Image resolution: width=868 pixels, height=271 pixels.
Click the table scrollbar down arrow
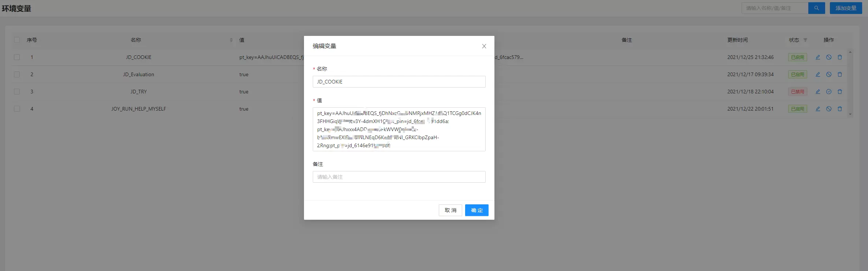point(850,114)
